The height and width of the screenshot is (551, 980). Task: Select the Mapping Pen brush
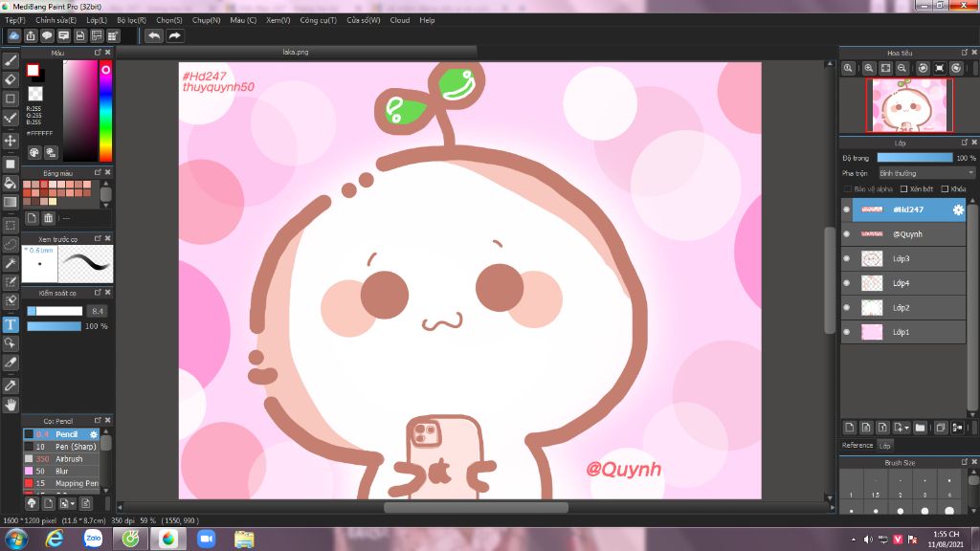tap(61, 483)
